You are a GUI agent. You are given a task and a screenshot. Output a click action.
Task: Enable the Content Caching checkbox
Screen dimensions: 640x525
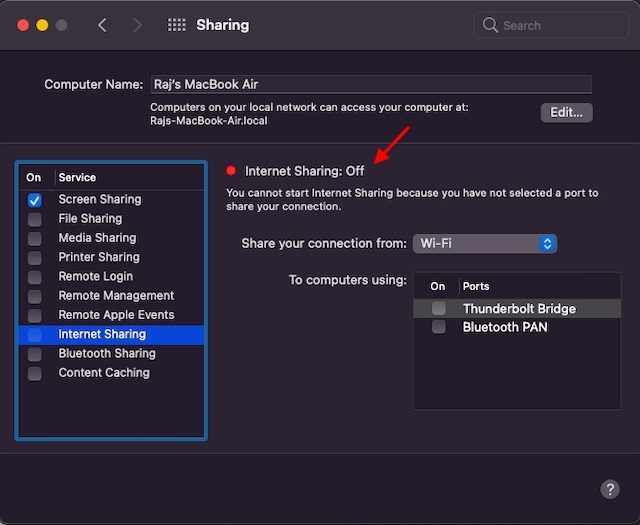(x=35, y=373)
